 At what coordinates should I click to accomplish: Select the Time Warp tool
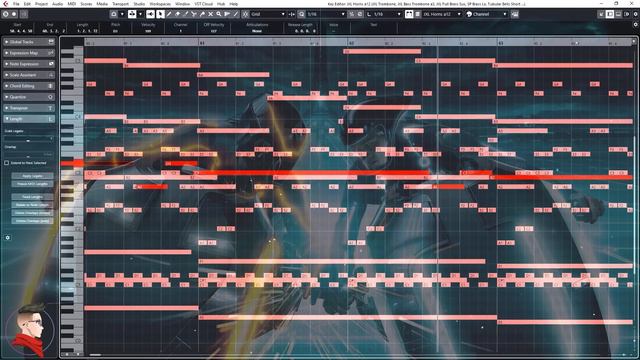227,14
